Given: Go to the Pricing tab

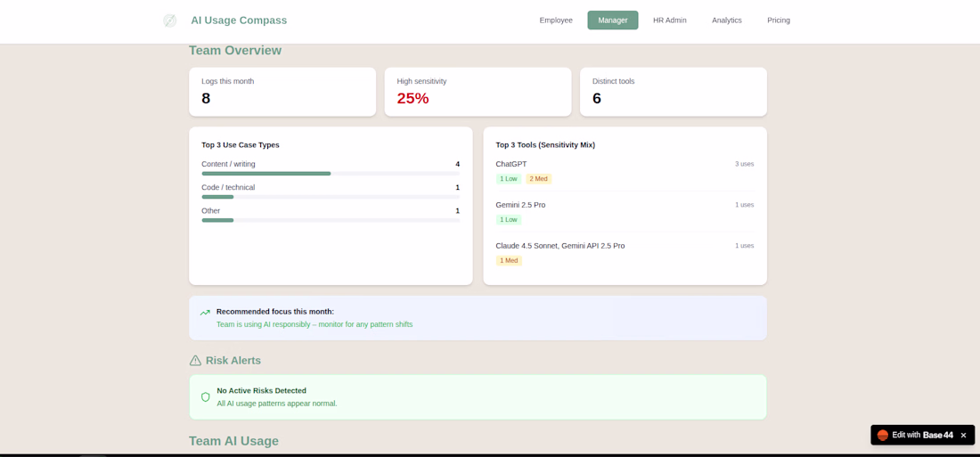Looking at the screenshot, I should (x=778, y=20).
